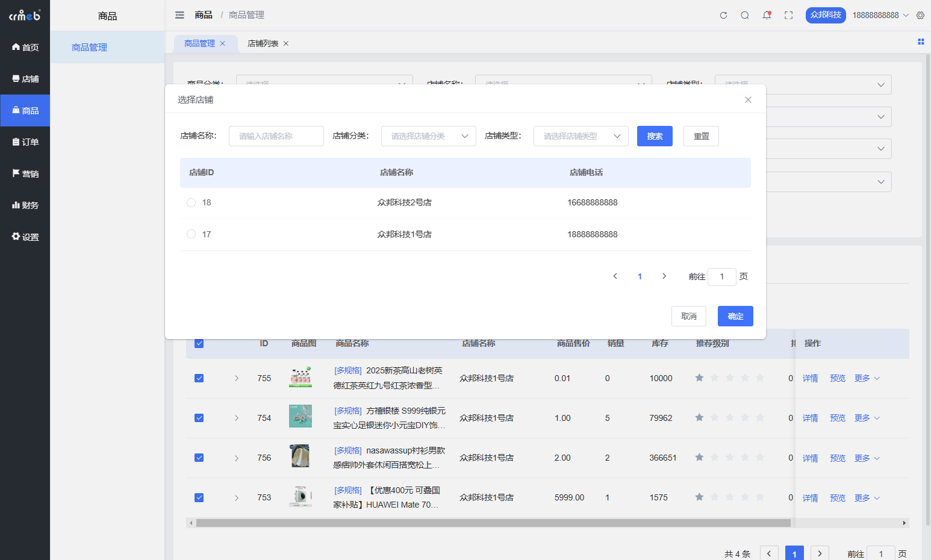Click the tab grid icon at far right

[921, 42]
